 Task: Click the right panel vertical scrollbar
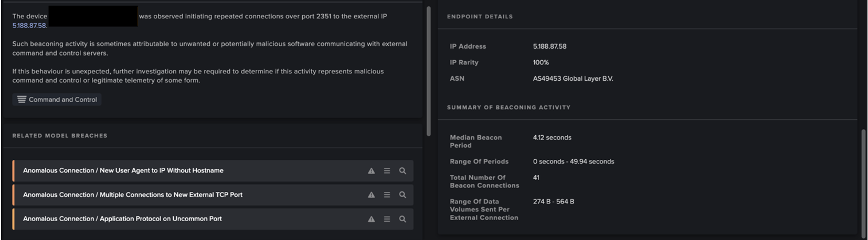(x=863, y=183)
